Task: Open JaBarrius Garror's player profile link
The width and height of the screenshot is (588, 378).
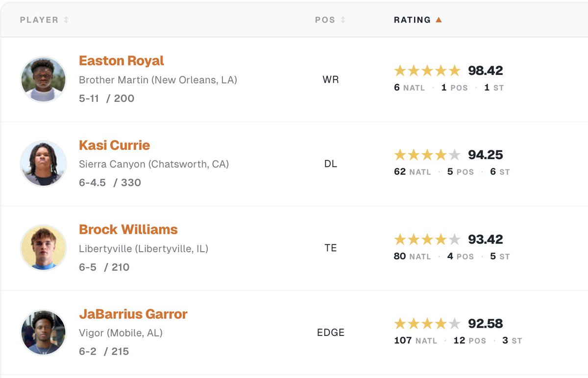Action: pos(133,314)
